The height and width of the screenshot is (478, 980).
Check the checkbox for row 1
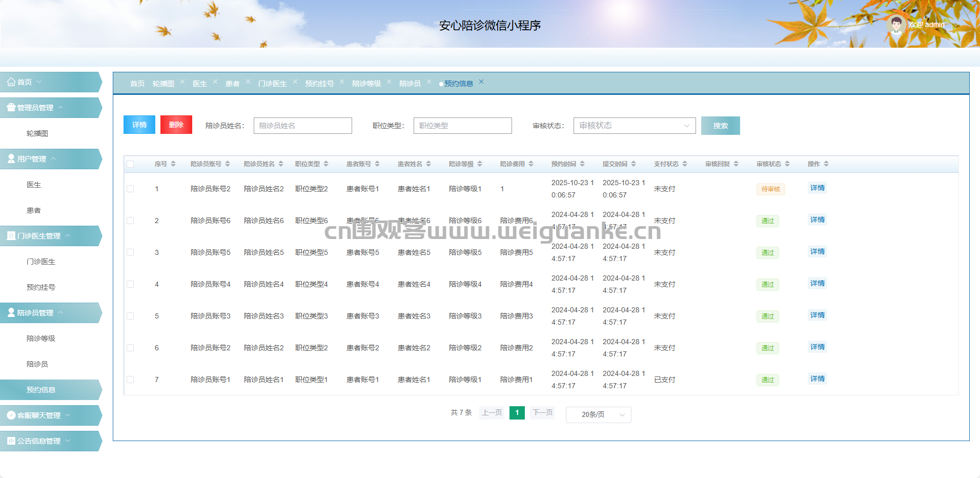coord(130,189)
